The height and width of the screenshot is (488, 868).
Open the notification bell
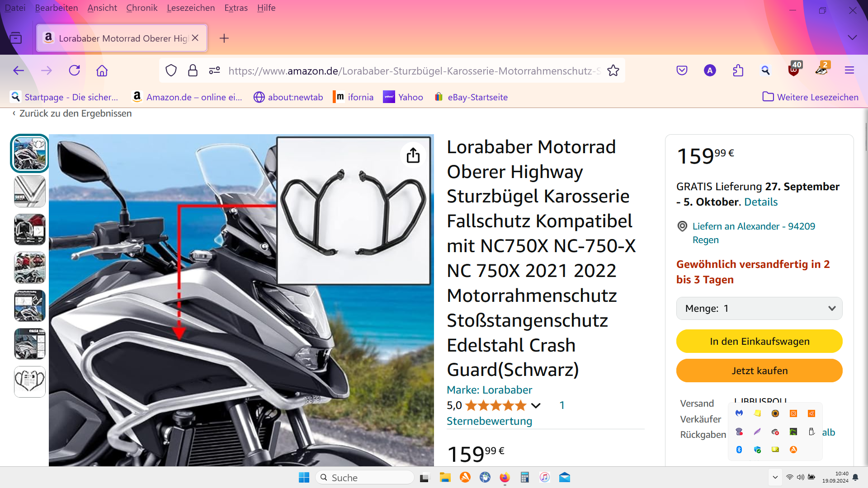coord(855,478)
